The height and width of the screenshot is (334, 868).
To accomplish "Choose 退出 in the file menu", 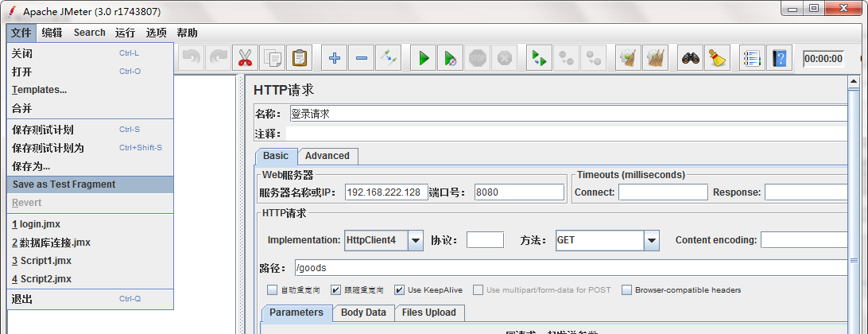I will pyautogui.click(x=91, y=299).
